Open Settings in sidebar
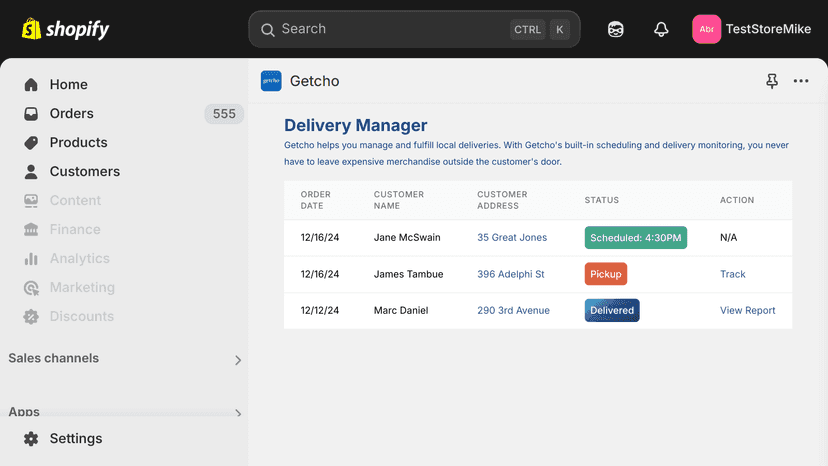The height and width of the screenshot is (466, 828). 76,439
